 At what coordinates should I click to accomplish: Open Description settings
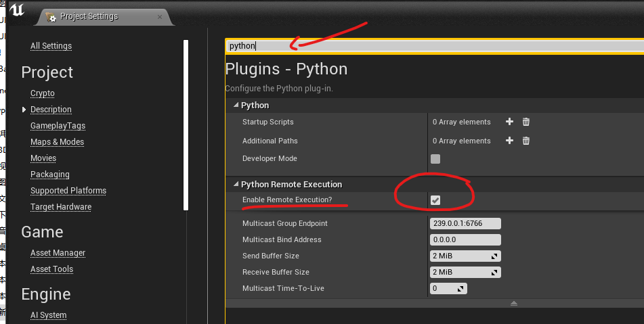coord(51,110)
